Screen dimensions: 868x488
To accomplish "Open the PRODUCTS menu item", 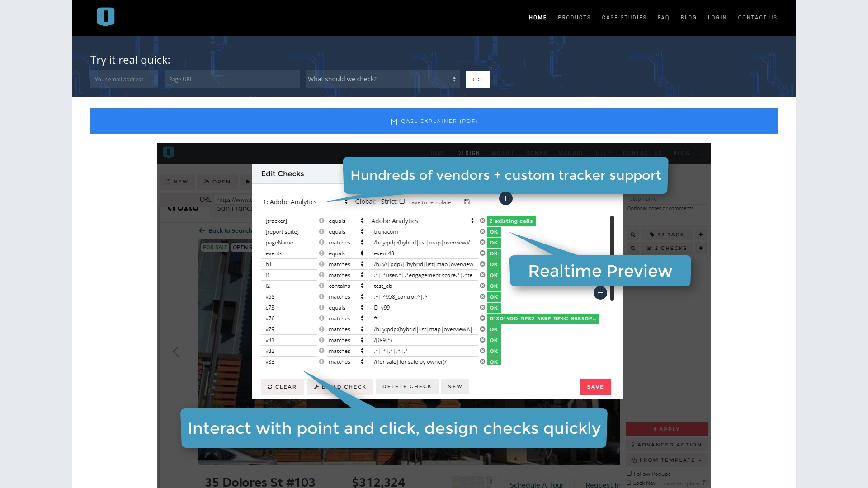I will tap(574, 18).
